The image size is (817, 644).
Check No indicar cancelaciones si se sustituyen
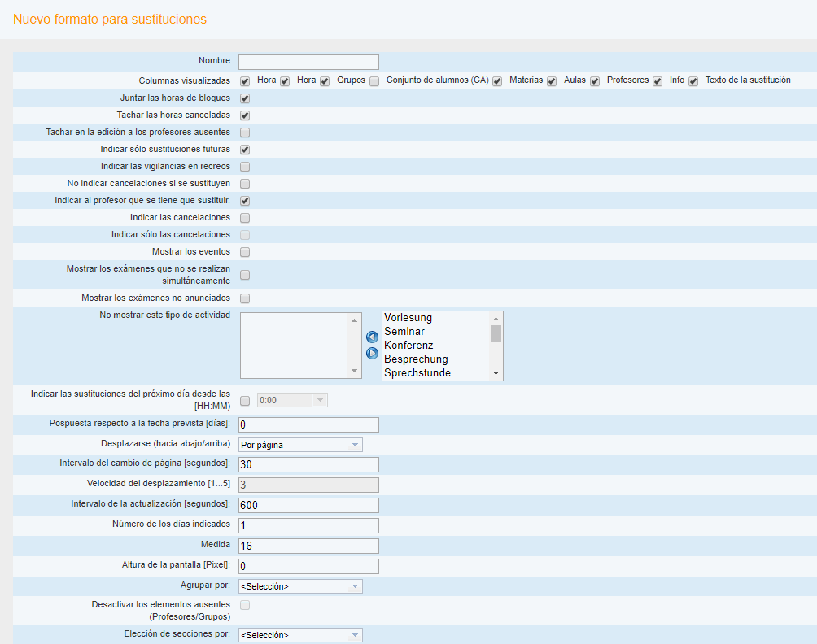(x=245, y=184)
